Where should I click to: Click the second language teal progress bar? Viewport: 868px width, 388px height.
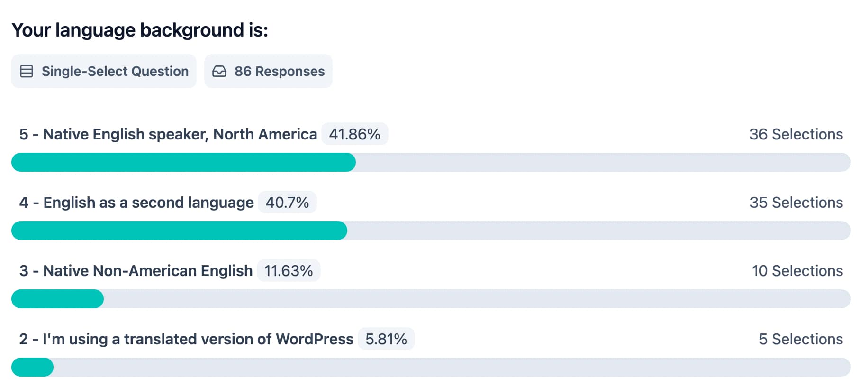pos(179,231)
